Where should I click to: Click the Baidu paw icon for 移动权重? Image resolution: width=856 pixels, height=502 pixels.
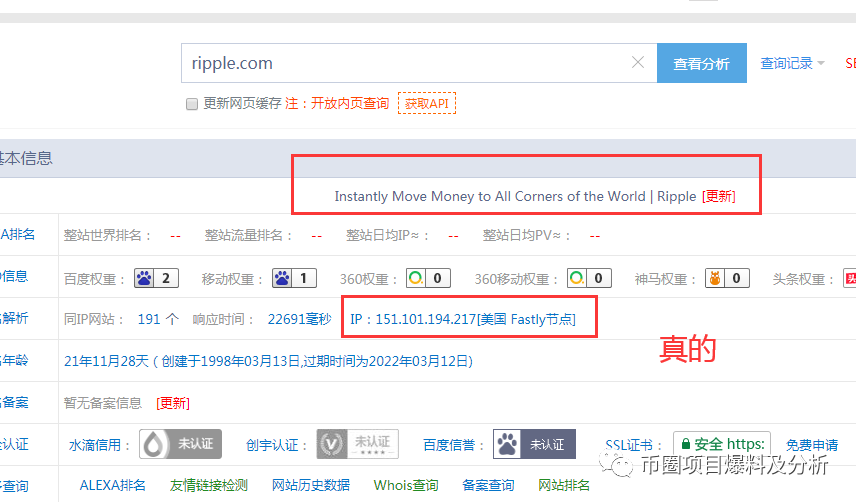(x=282, y=278)
